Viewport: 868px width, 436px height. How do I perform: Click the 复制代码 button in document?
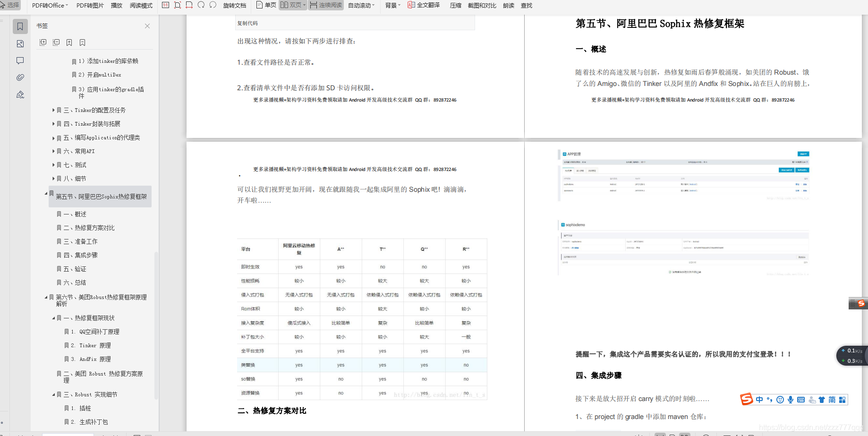pyautogui.click(x=247, y=23)
